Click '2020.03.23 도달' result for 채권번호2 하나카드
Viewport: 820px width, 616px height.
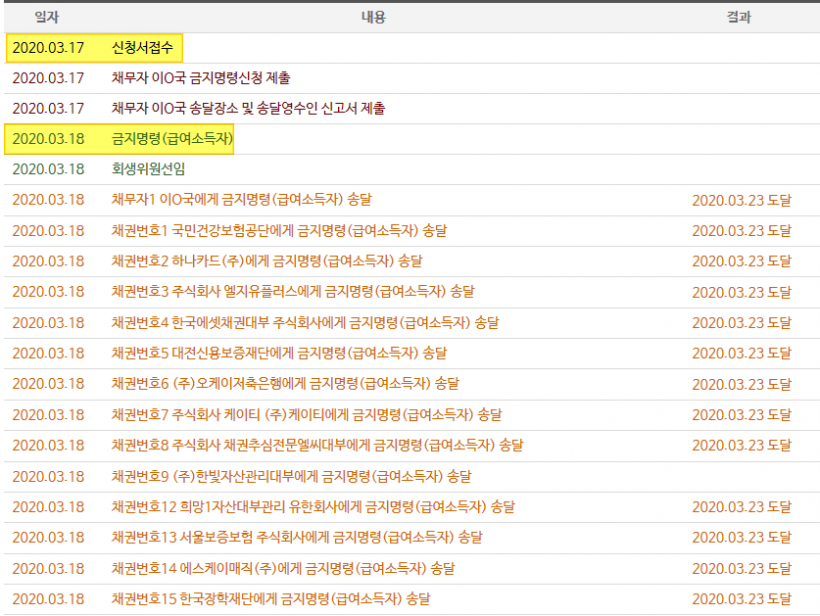(742, 261)
